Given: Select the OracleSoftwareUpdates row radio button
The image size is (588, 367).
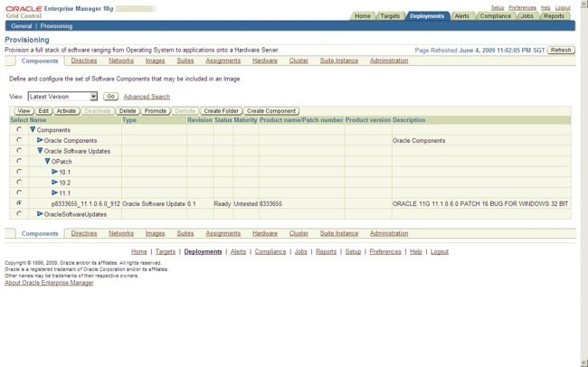Looking at the screenshot, I should (x=19, y=213).
